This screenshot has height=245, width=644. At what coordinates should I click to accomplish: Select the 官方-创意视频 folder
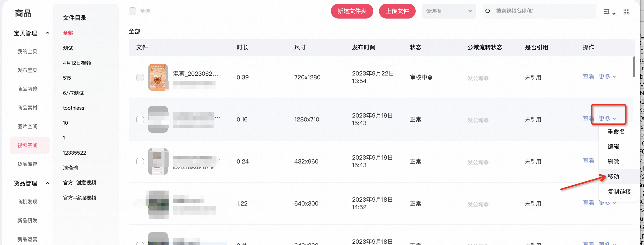point(80,183)
